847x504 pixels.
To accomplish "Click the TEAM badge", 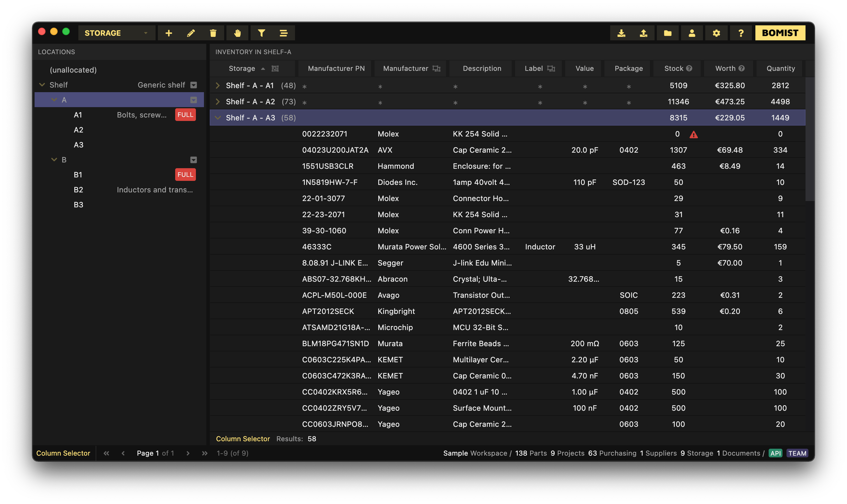I will click(x=797, y=453).
